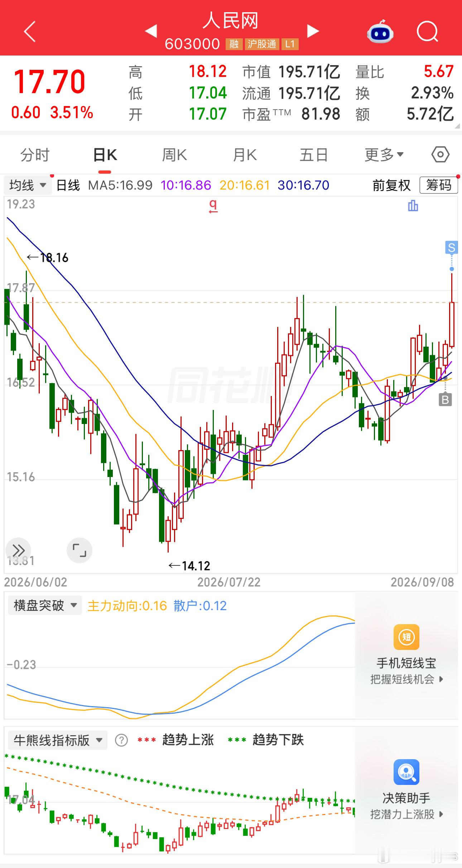This screenshot has height=868, width=462.
Task: Tap the 趋势下跌 legend
Action: coord(278,740)
